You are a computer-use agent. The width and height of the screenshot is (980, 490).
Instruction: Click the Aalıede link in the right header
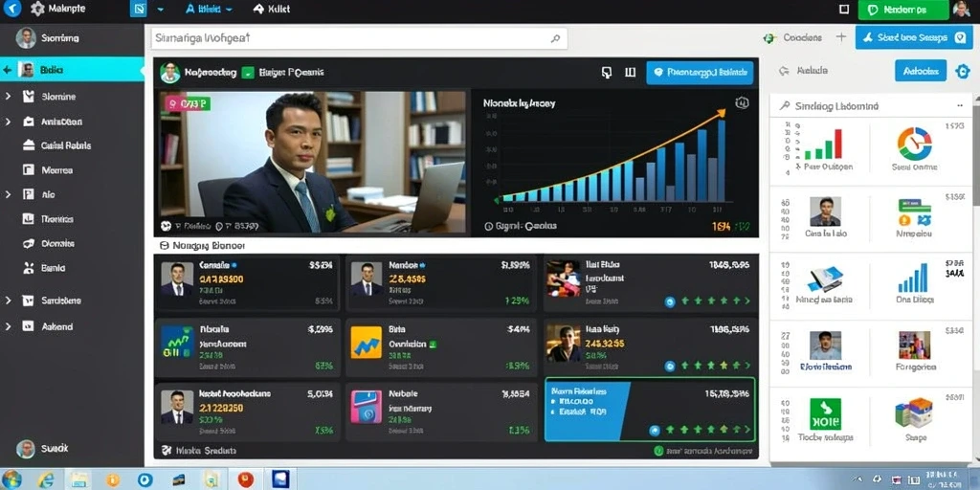804,71
